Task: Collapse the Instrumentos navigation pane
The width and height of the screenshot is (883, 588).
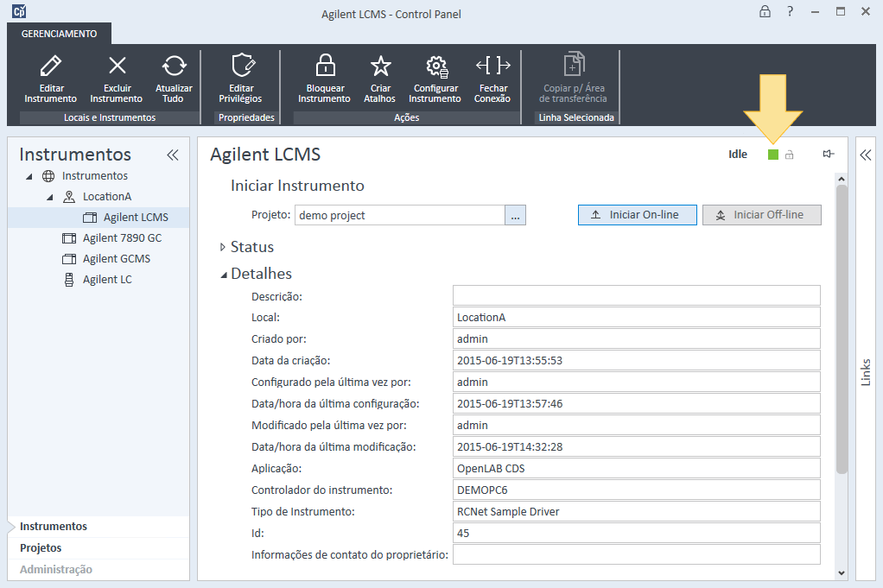Action: tap(173, 155)
